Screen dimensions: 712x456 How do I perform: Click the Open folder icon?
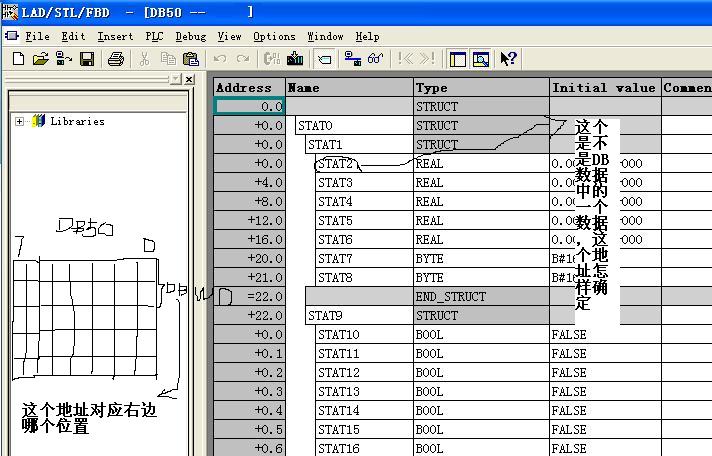tap(40, 59)
